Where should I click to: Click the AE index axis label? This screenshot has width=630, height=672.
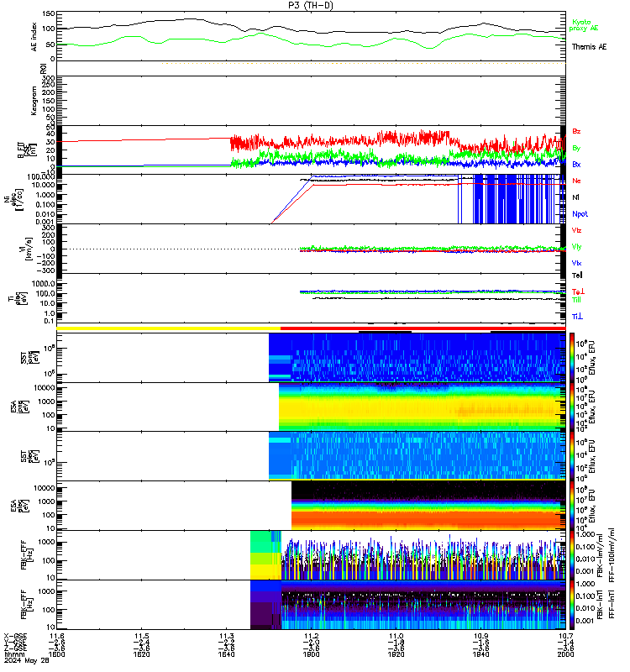click(34, 37)
